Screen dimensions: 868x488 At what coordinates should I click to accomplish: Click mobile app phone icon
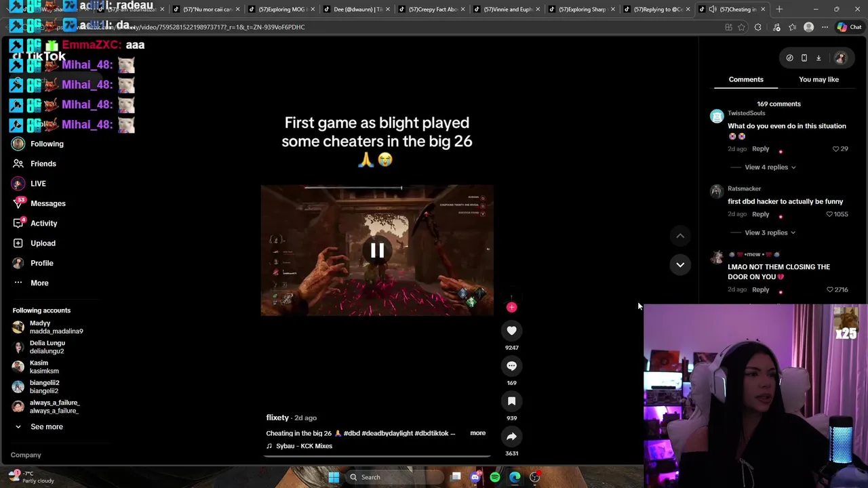[804, 58]
